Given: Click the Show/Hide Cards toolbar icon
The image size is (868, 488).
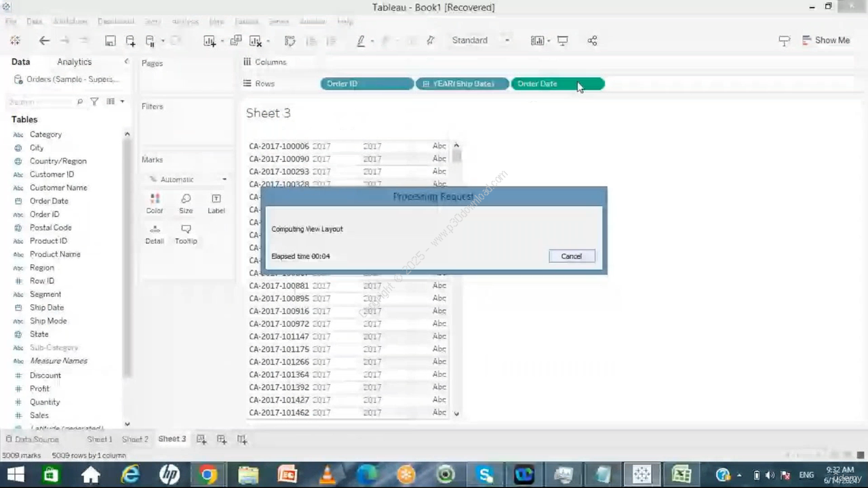Looking at the screenshot, I should (x=537, y=41).
